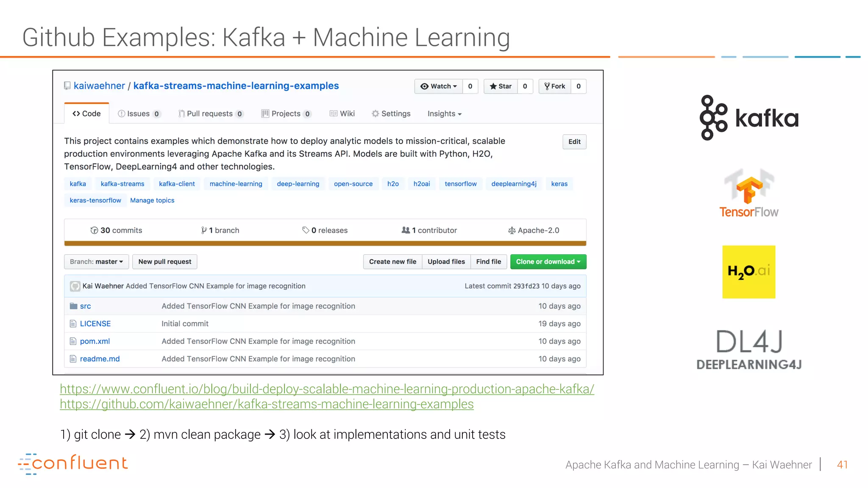Open the readme.md file
Viewport: 868px width, 488px height.
[100, 359]
